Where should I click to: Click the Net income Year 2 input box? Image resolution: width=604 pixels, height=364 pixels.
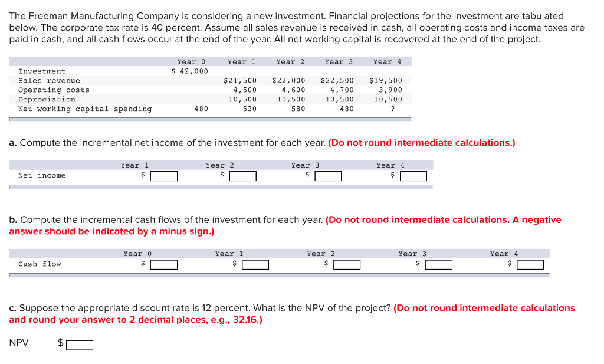click(243, 175)
